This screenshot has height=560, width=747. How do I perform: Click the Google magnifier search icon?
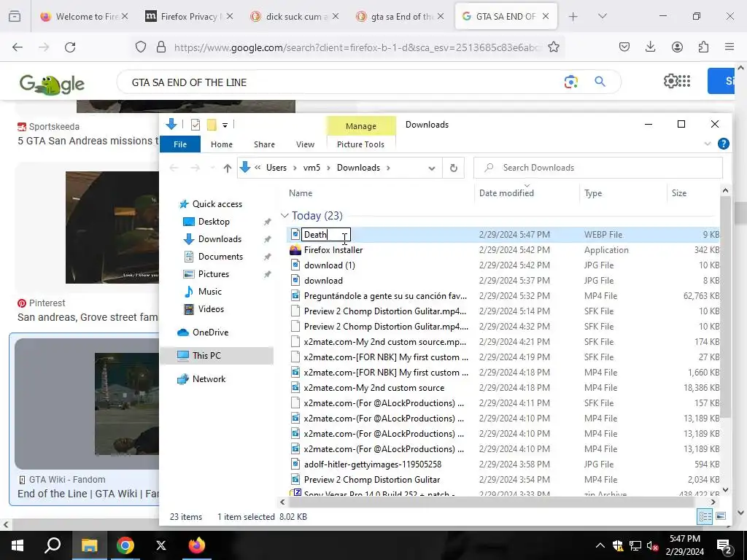tap(600, 82)
